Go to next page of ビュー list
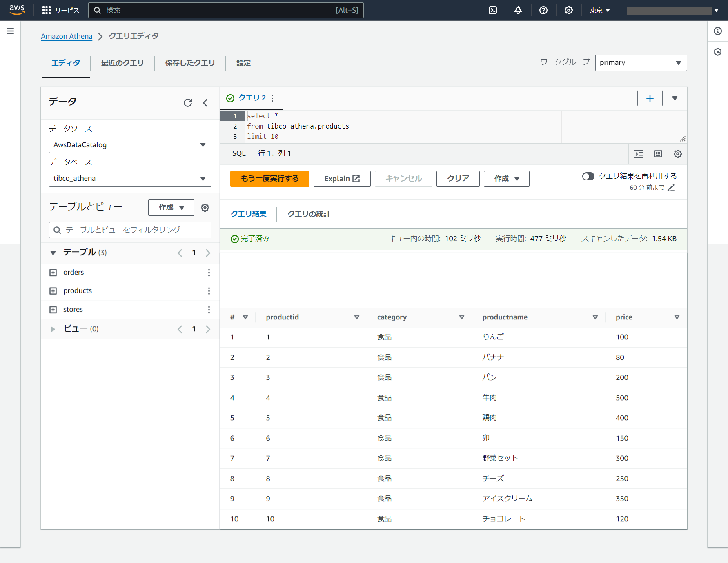728x563 pixels. tap(208, 329)
